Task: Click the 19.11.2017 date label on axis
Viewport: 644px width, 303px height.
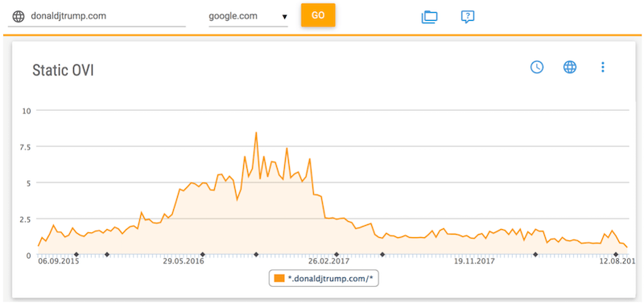Action: pos(474,261)
